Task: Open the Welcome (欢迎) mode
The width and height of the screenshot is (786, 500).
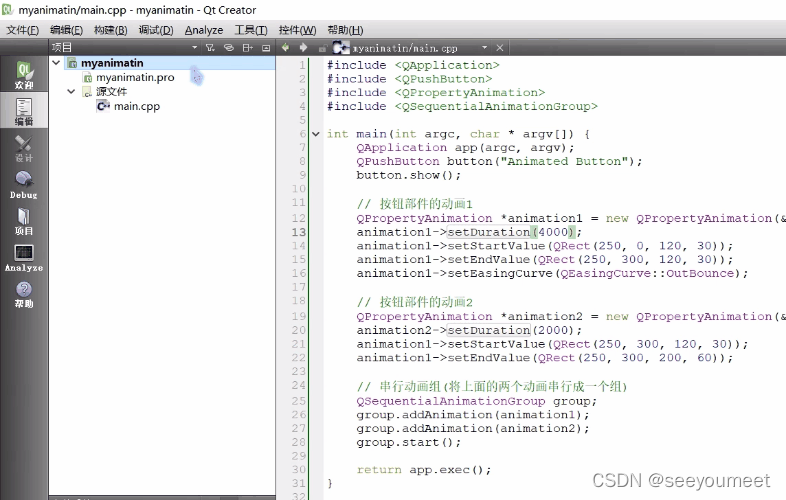Action: click(24, 75)
